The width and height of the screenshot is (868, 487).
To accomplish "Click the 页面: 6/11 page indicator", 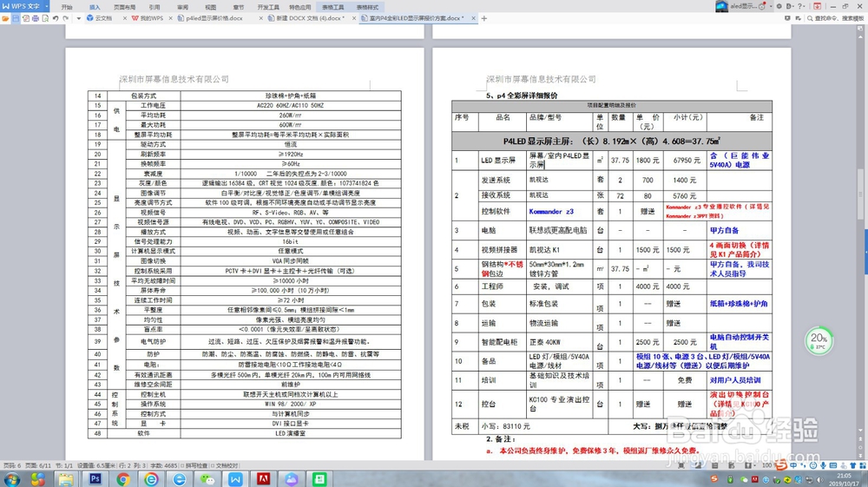I will click(37, 465).
